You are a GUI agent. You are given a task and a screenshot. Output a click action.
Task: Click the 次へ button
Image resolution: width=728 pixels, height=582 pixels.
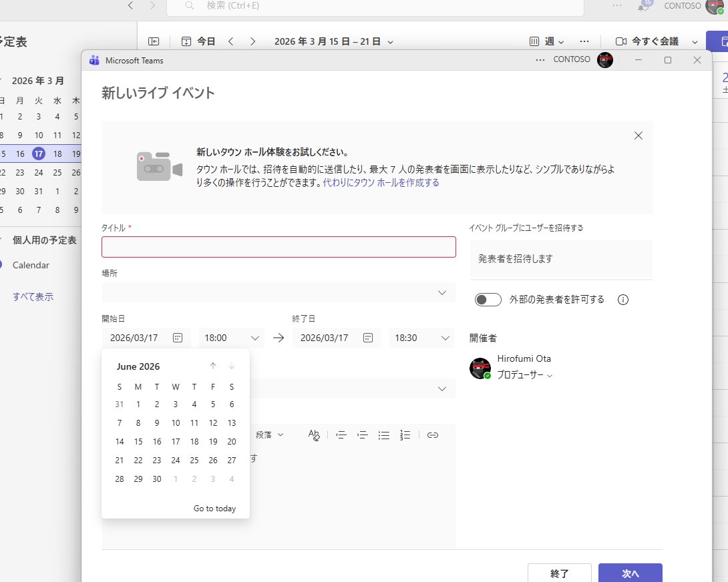(630, 574)
